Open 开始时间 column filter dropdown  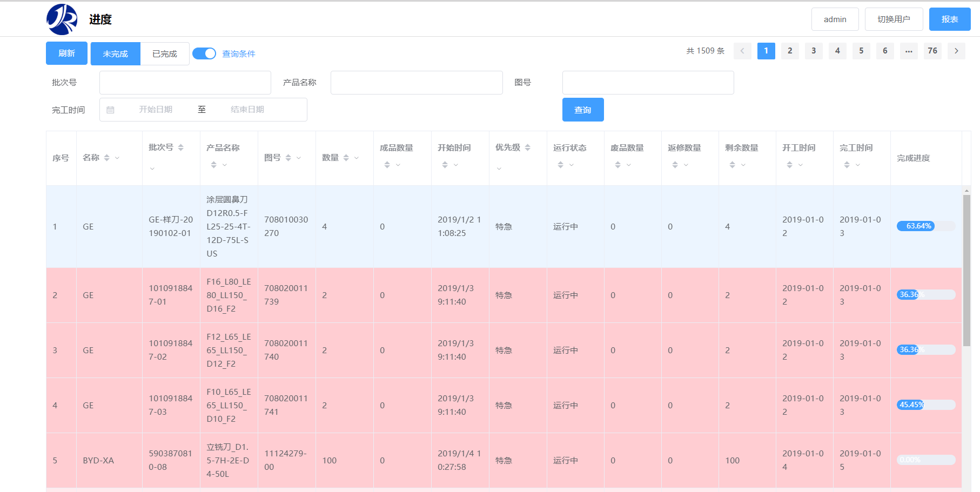(456, 165)
